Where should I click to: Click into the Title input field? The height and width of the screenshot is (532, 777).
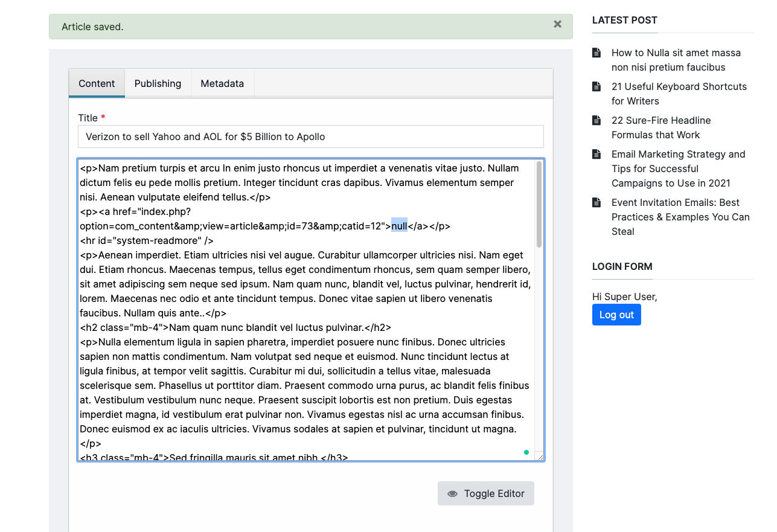click(310, 136)
